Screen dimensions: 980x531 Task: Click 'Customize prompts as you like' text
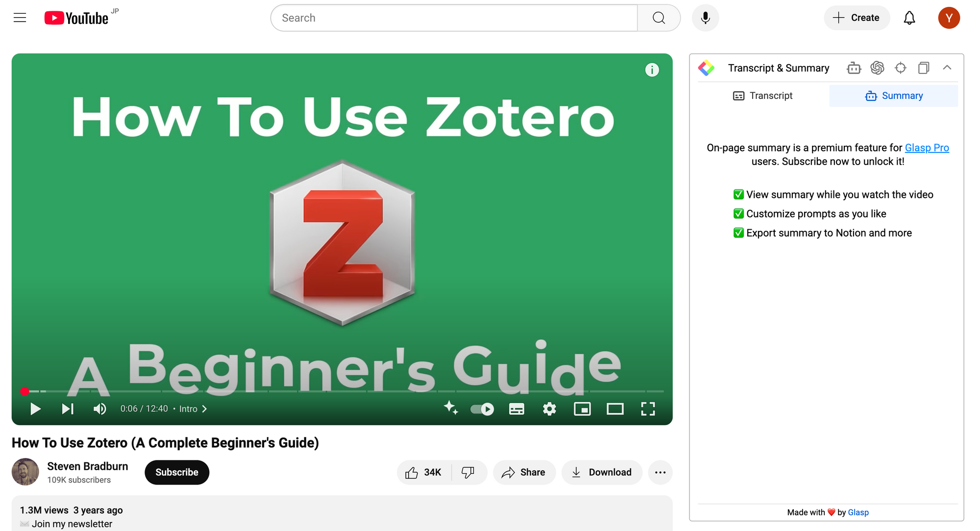816,214
